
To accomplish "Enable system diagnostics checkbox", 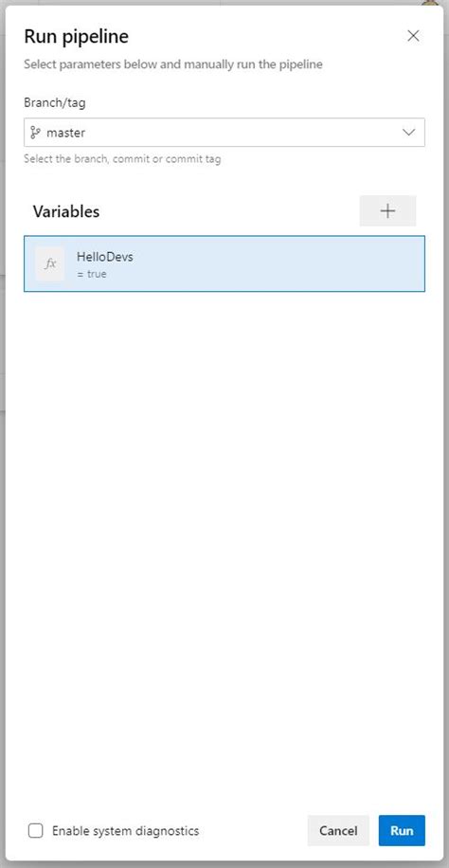I will click(35, 830).
